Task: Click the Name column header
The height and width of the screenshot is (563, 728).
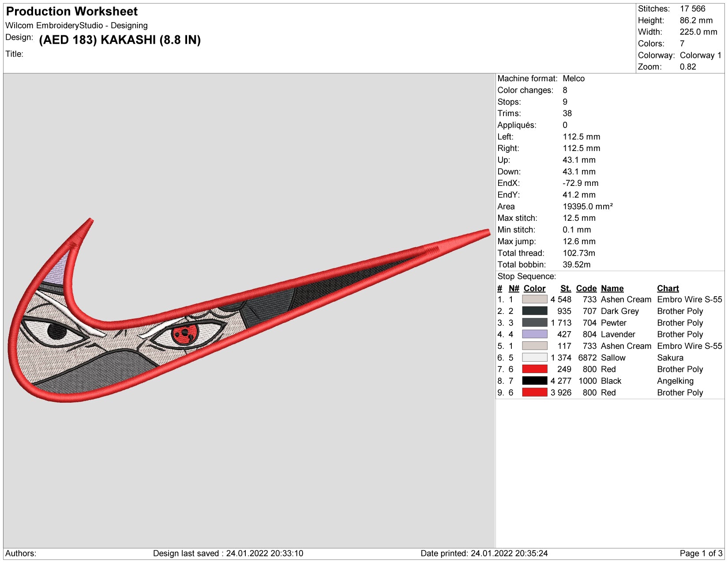Action: tap(612, 288)
